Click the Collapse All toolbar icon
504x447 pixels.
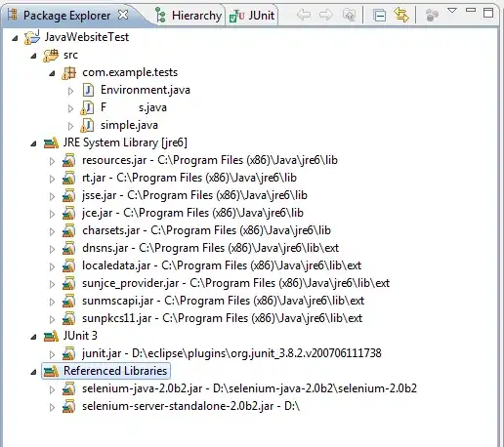point(380,16)
